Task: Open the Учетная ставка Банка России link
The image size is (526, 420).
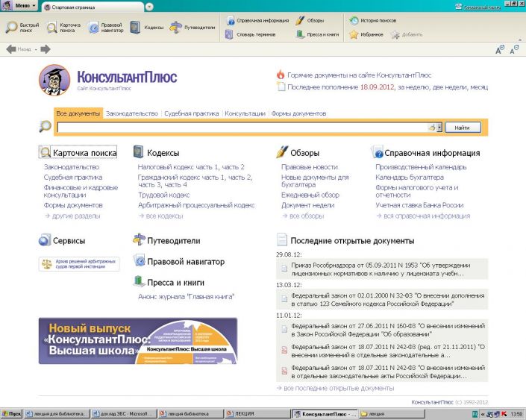Action: point(419,205)
